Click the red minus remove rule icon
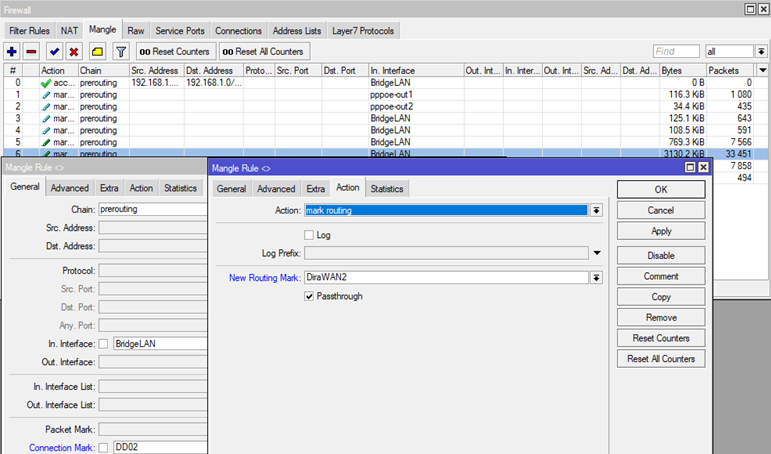This screenshot has width=771, height=454. pos(32,51)
